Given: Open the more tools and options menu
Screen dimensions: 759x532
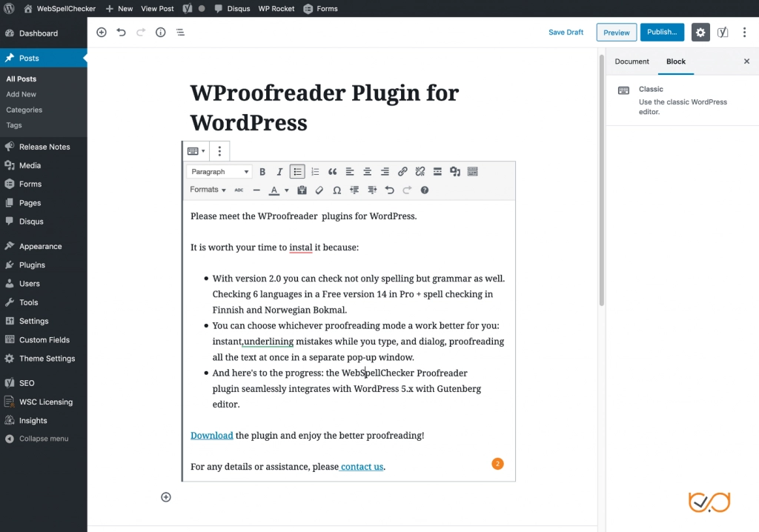Looking at the screenshot, I should [x=744, y=33].
